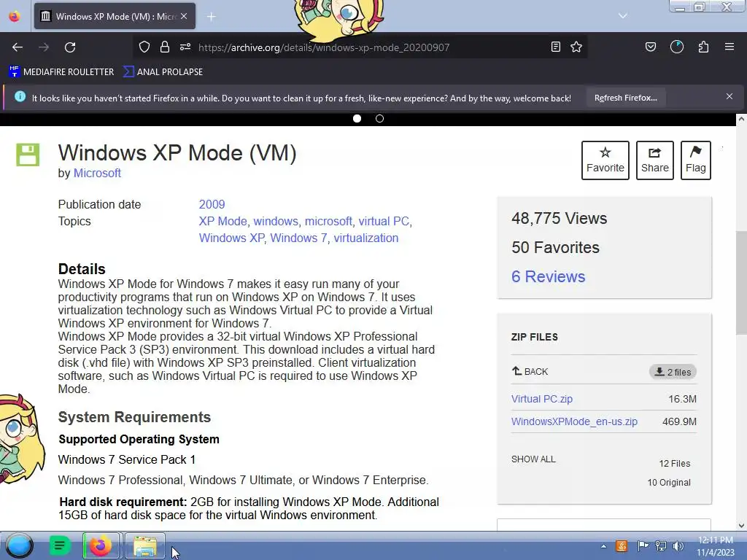This screenshot has width=747, height=560.
Task: Jump to the 6 Reviews section
Action: 548,276
